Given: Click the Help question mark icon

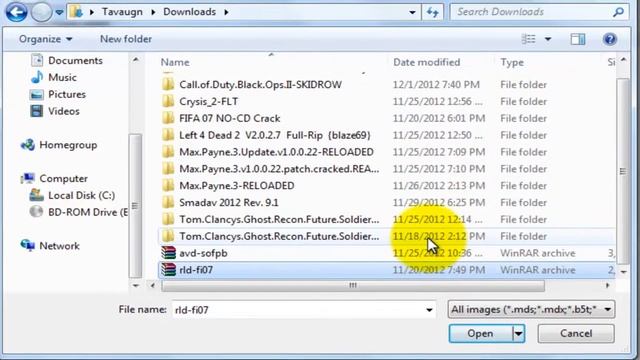Looking at the screenshot, I should (609, 39).
